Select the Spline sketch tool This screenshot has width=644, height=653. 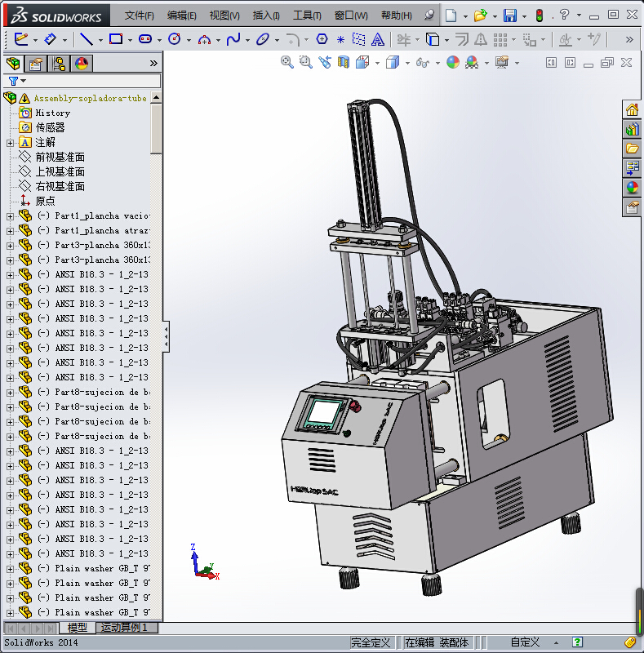tap(233, 38)
